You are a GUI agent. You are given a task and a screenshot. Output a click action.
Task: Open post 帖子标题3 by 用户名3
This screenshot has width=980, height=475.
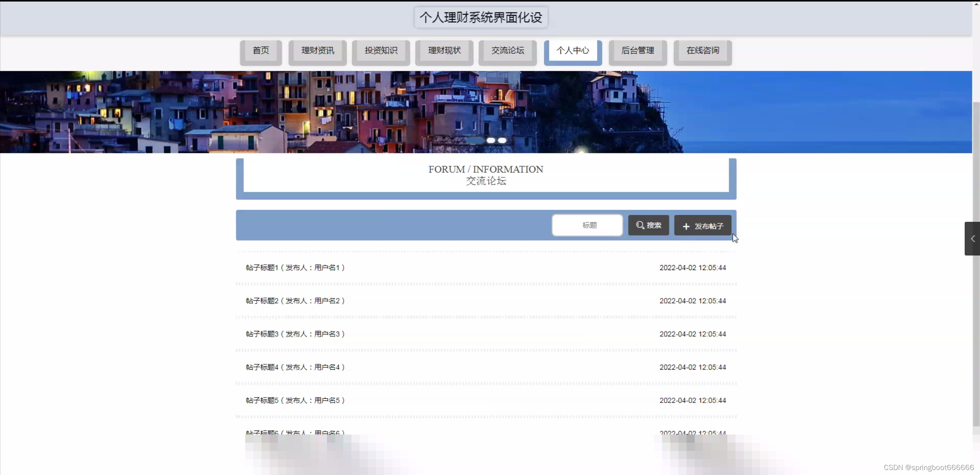click(x=295, y=334)
